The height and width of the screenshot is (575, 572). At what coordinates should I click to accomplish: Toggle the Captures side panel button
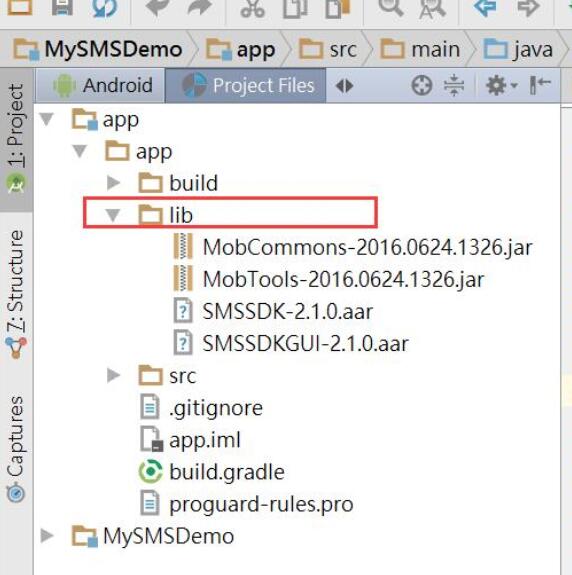tap(16, 448)
